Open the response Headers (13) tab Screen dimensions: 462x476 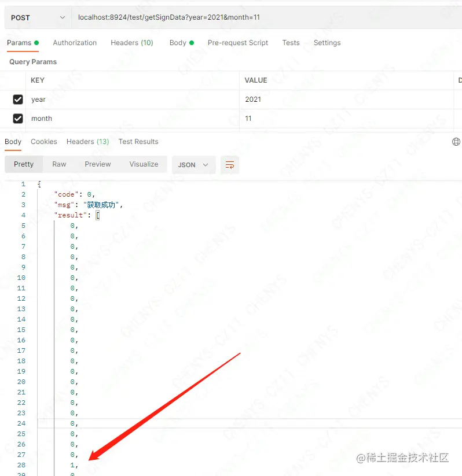(x=87, y=142)
